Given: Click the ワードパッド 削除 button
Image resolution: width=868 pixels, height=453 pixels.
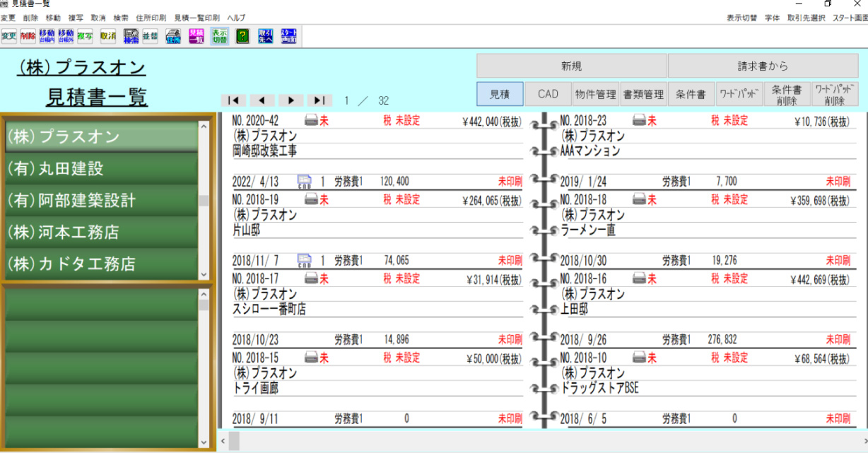Looking at the screenshot, I should pyautogui.click(x=835, y=94).
